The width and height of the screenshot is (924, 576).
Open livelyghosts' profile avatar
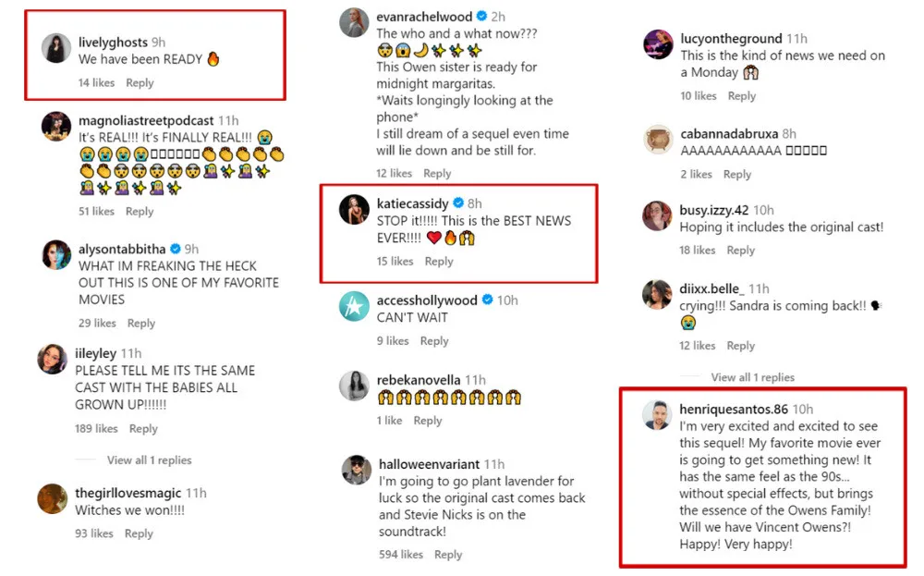click(x=56, y=49)
